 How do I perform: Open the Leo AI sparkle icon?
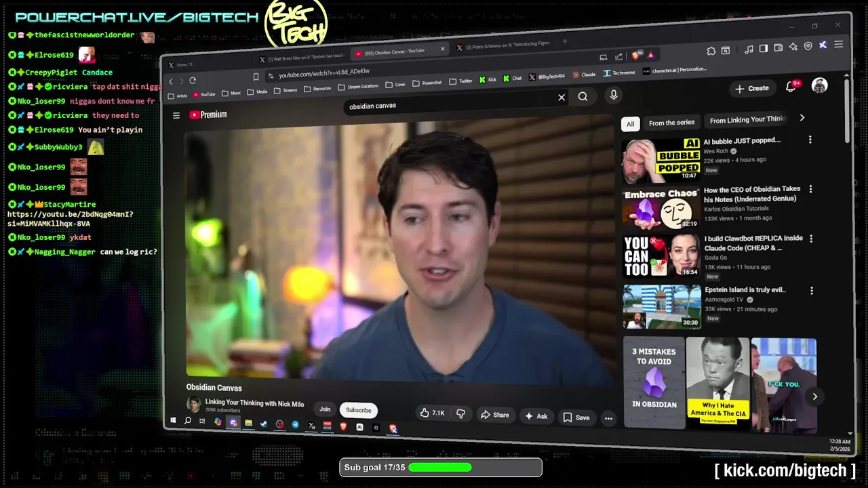click(x=793, y=47)
